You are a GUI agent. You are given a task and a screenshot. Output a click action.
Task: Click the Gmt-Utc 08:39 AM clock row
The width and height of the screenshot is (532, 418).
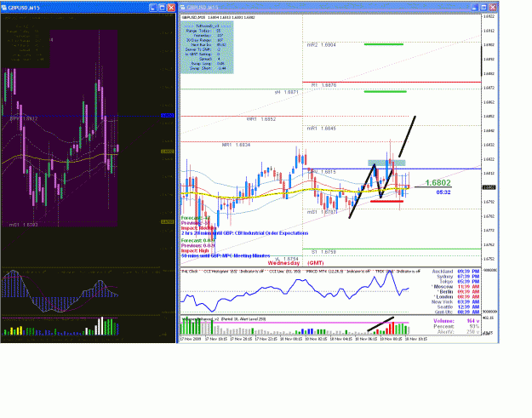[457, 312]
